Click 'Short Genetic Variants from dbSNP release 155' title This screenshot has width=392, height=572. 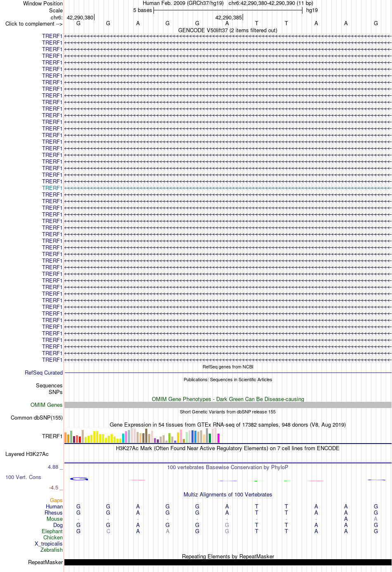(x=228, y=412)
